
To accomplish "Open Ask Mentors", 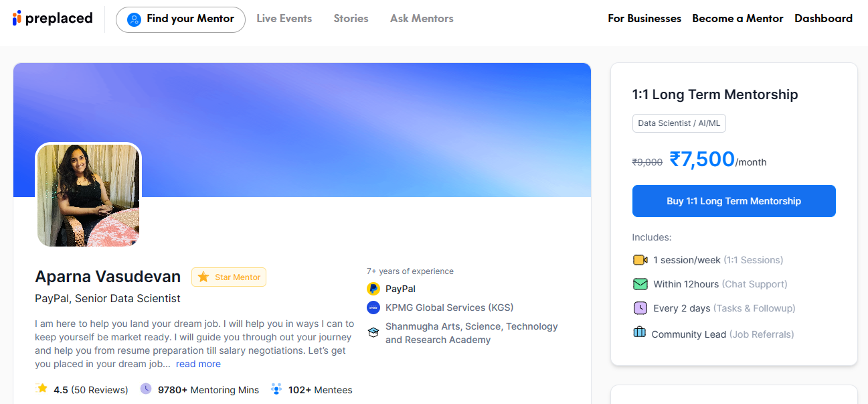I will click(x=422, y=19).
